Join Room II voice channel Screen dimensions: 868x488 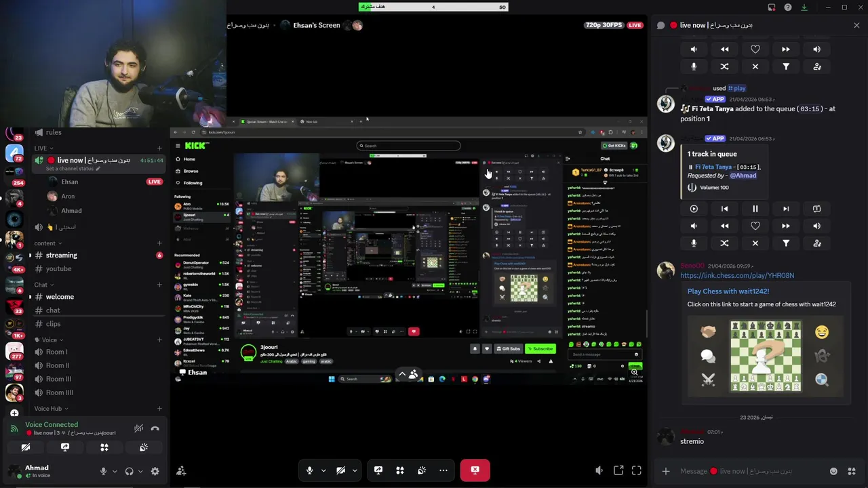(x=98, y=365)
